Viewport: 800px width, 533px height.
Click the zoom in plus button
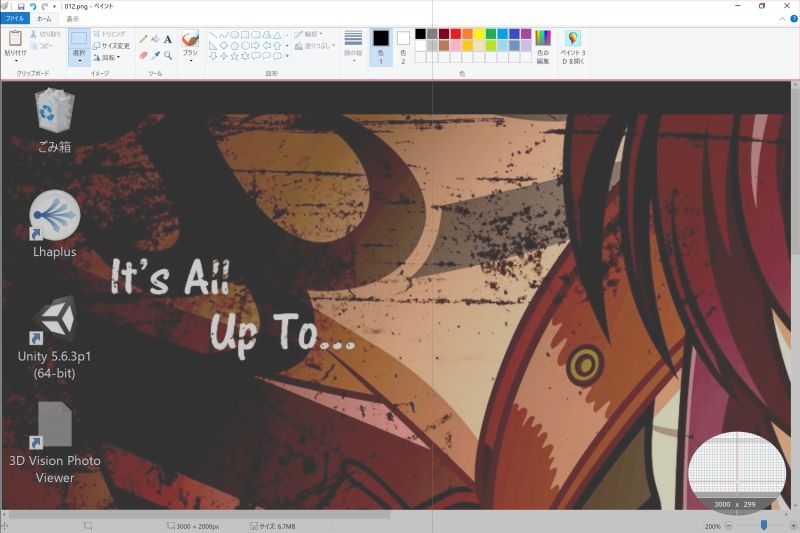tap(793, 526)
